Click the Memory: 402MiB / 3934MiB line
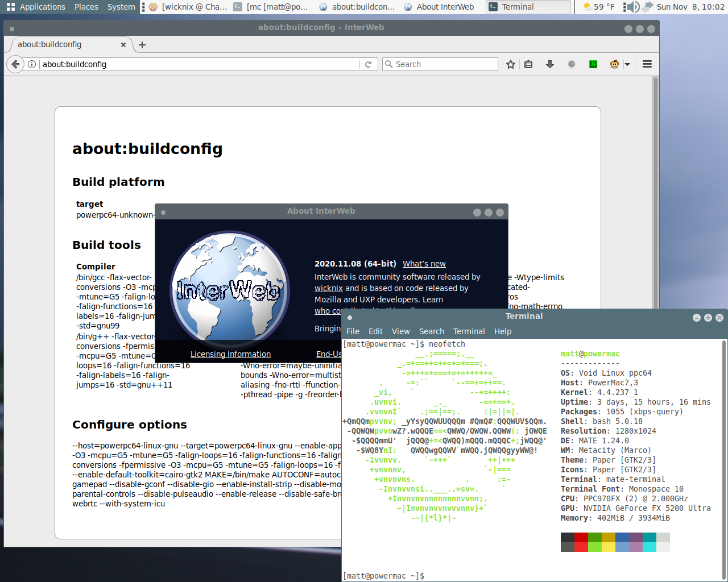728x582 pixels. tap(615, 518)
